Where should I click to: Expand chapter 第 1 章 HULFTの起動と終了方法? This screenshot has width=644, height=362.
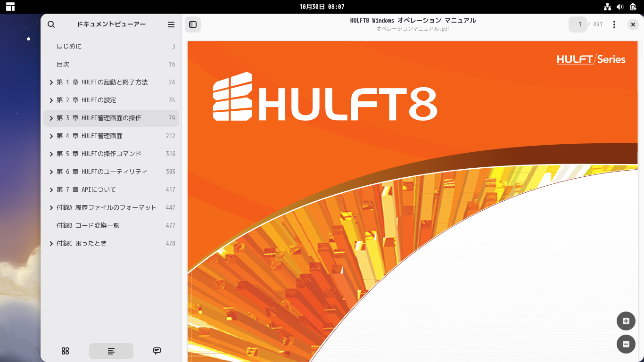tap(51, 82)
